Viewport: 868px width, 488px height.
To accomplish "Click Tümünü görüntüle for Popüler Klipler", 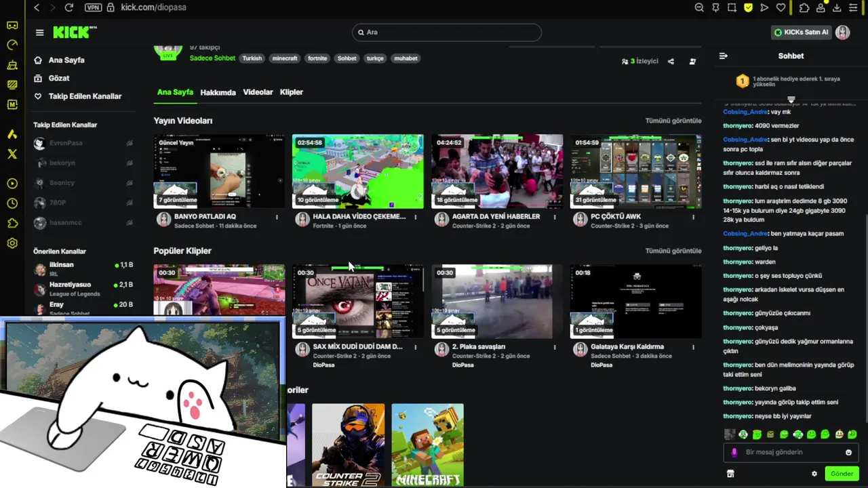I will tap(673, 251).
